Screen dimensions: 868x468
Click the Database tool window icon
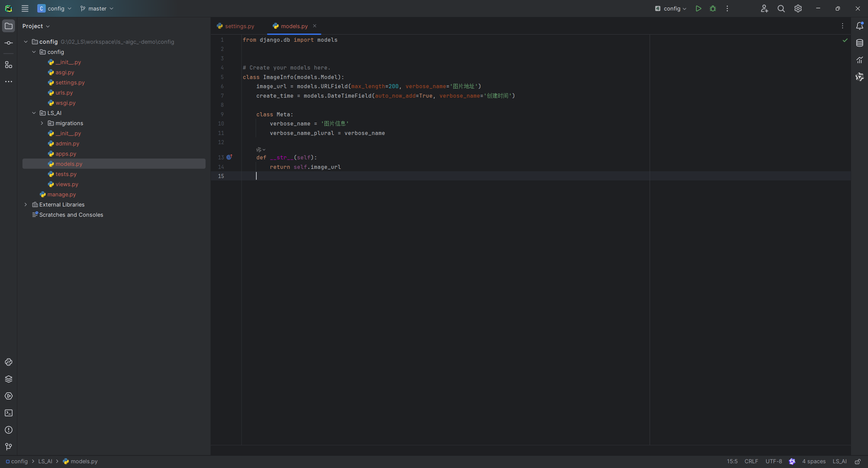tap(860, 43)
